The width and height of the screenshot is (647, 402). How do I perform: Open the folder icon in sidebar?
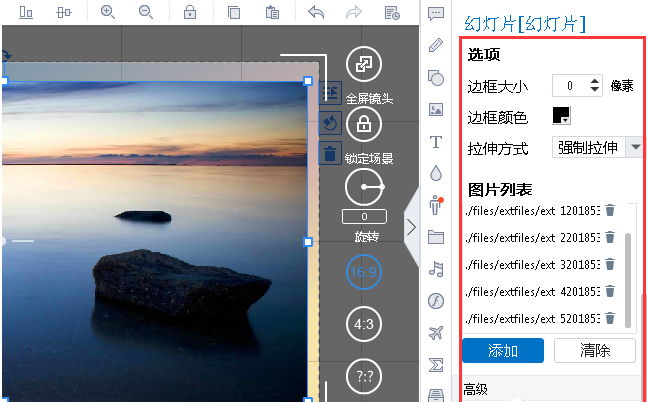tap(436, 237)
